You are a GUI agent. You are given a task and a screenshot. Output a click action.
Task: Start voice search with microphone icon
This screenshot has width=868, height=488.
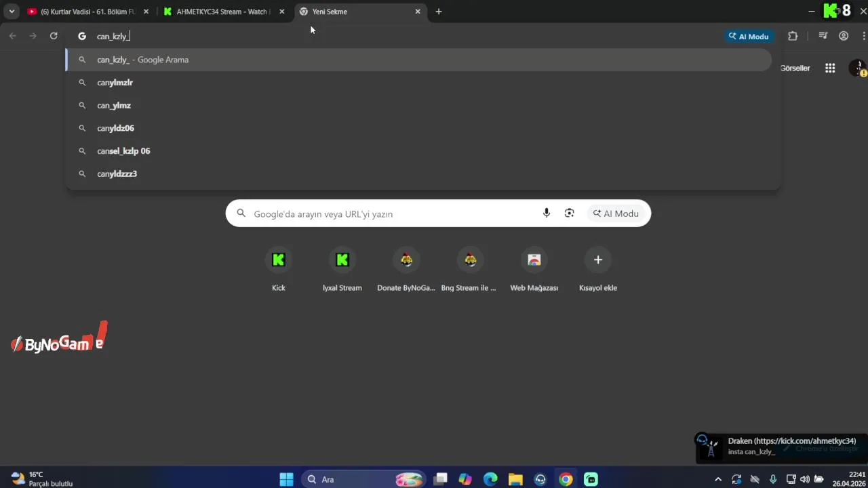(x=547, y=213)
